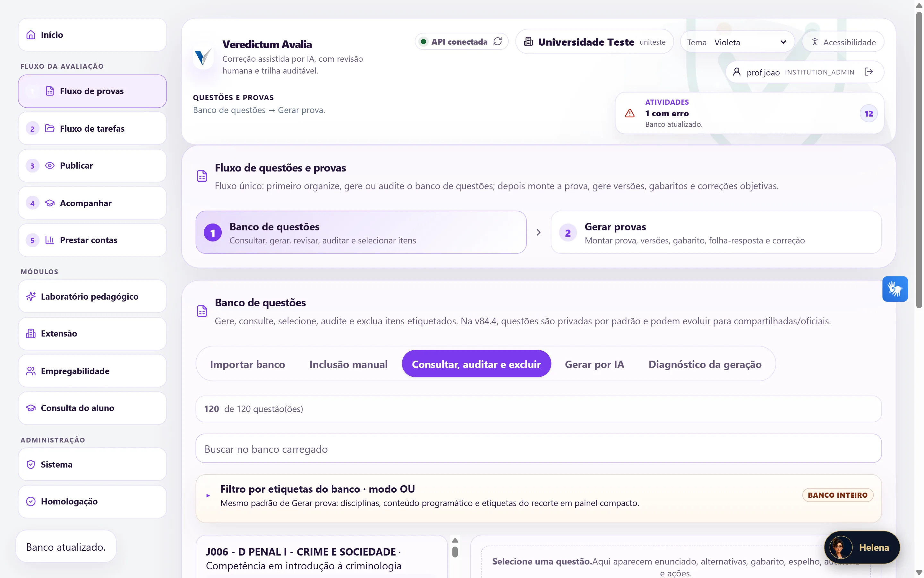Image resolution: width=924 pixels, height=578 pixels.
Task: Switch to Importar banco tab
Action: [x=247, y=364]
